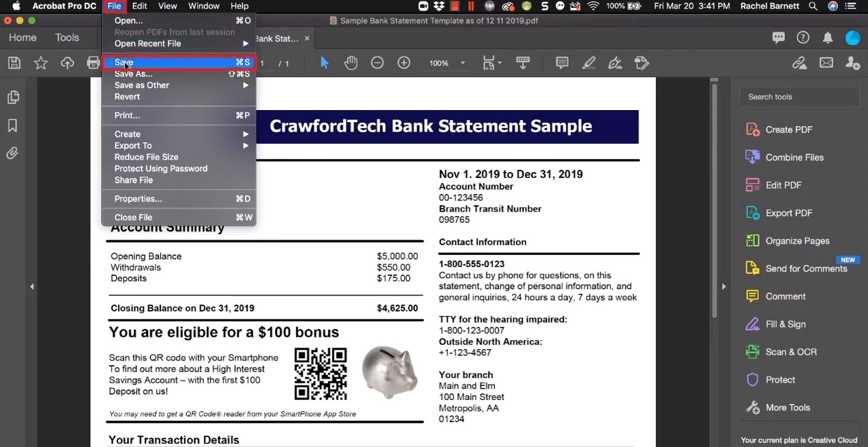The height and width of the screenshot is (447, 868).
Task: Share a link to the file
Action: [799, 63]
